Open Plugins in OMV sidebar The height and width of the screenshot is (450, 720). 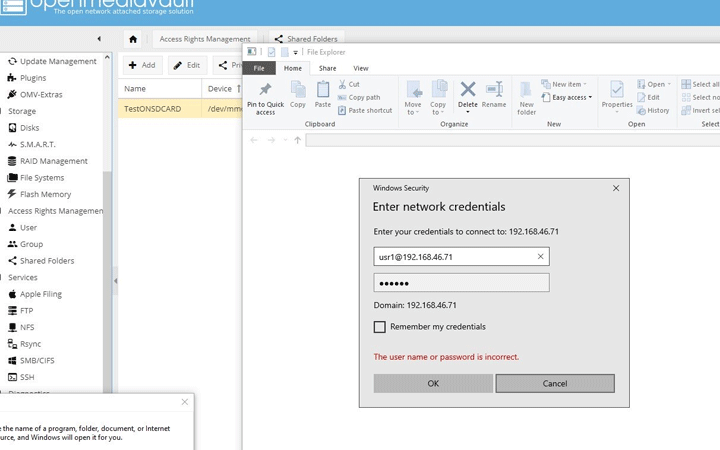tap(27, 78)
